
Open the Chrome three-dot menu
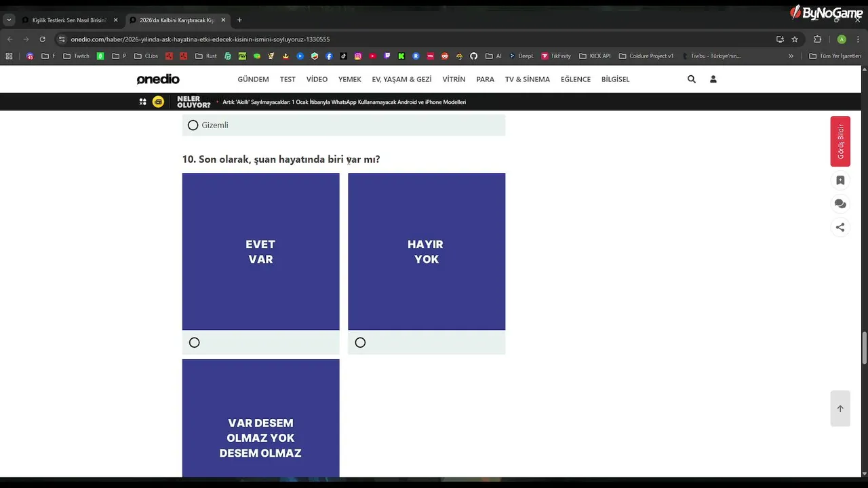click(859, 39)
